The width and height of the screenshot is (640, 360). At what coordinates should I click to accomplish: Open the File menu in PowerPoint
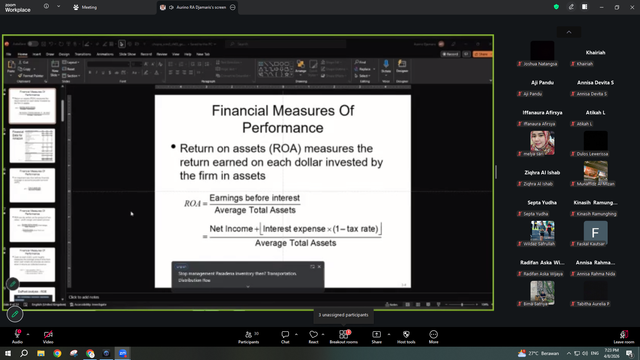[x=8, y=54]
